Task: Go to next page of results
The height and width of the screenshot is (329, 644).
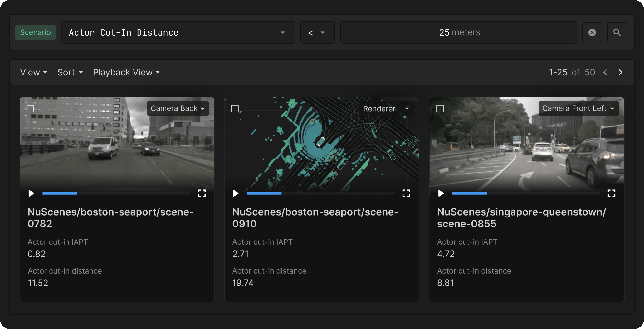Action: click(621, 72)
